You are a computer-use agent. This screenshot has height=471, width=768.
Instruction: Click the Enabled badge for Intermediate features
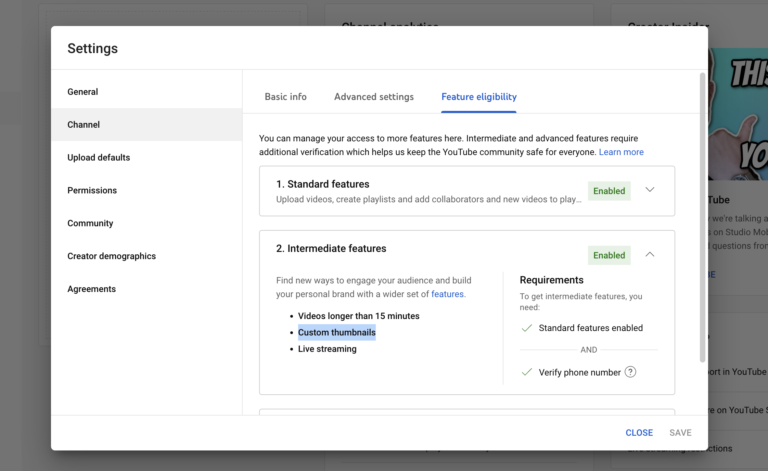click(609, 255)
